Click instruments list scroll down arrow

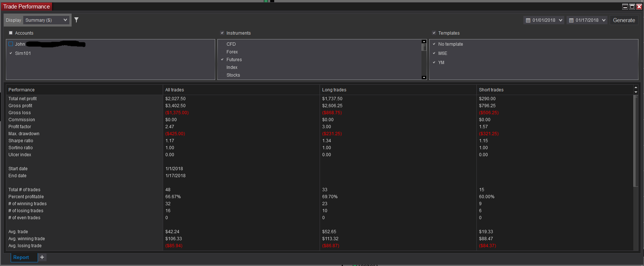(424, 77)
